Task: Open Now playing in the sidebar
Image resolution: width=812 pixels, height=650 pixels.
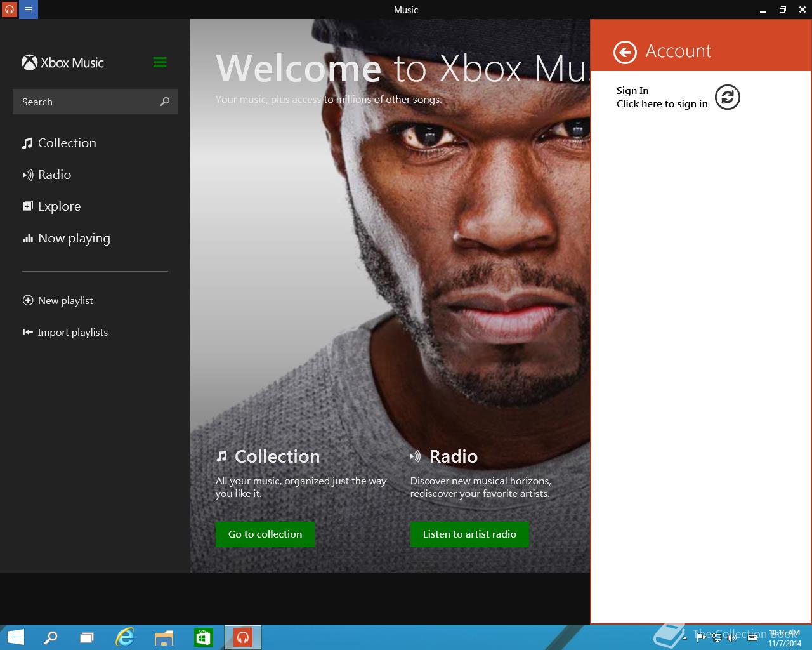Action: 67,238
